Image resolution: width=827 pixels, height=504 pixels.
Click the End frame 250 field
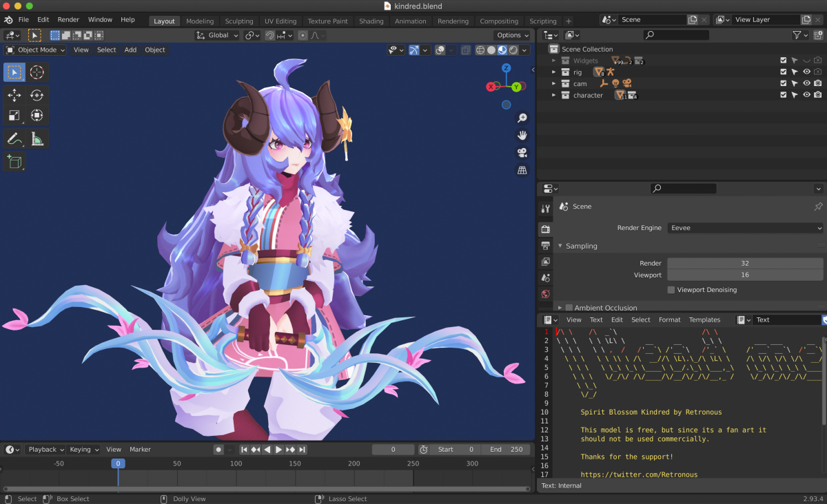click(x=506, y=450)
